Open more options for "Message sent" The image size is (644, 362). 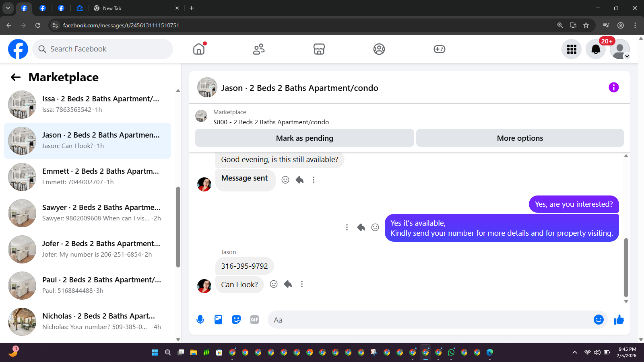coord(314,180)
